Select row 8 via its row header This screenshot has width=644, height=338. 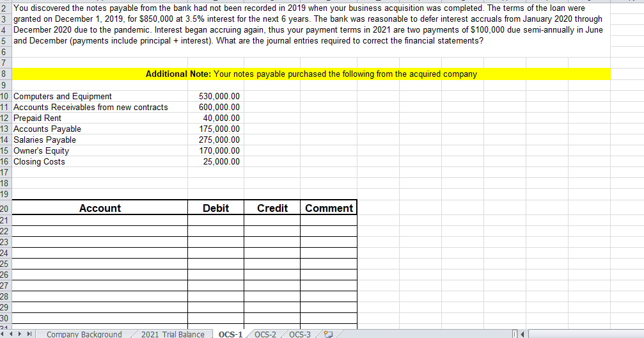[5, 74]
